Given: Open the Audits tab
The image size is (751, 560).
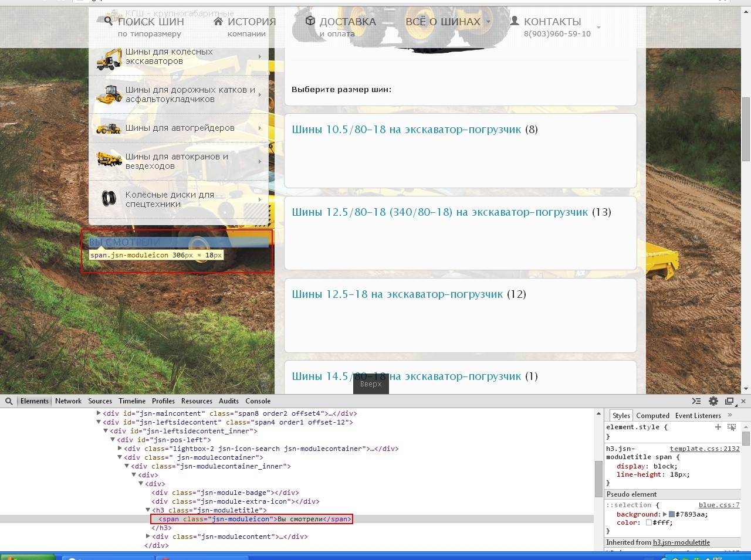Looking at the screenshot, I should pos(229,401).
